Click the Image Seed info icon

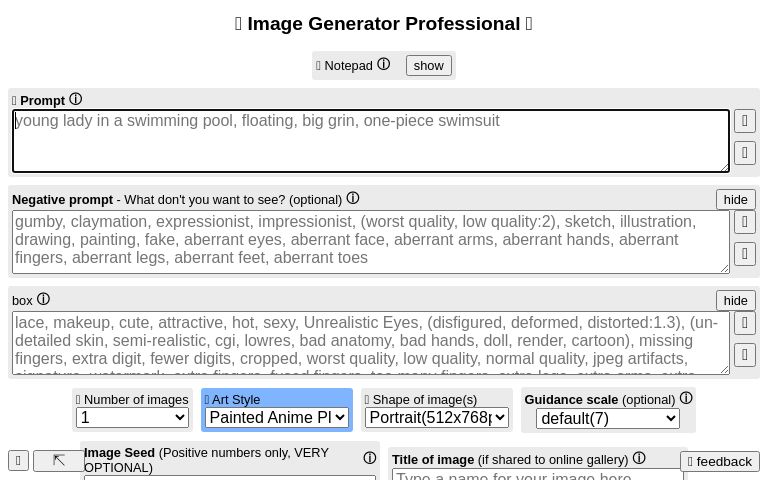tap(369, 458)
